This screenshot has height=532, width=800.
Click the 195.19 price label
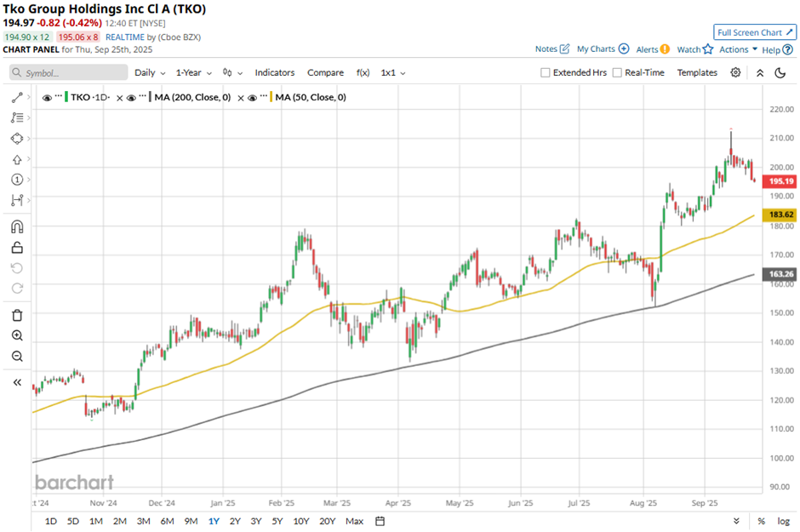780,181
